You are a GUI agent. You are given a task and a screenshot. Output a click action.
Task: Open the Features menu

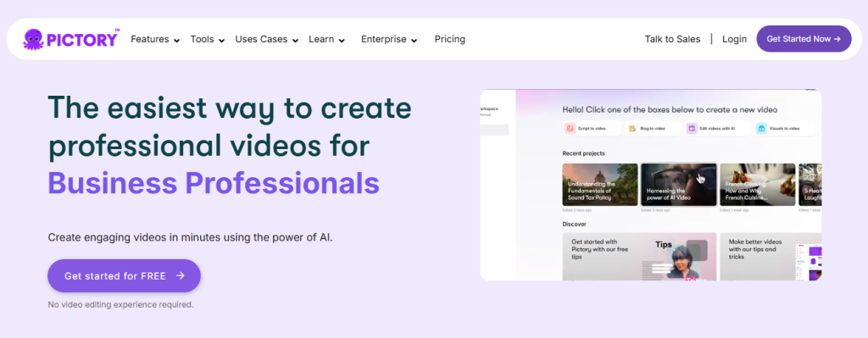[x=149, y=39]
